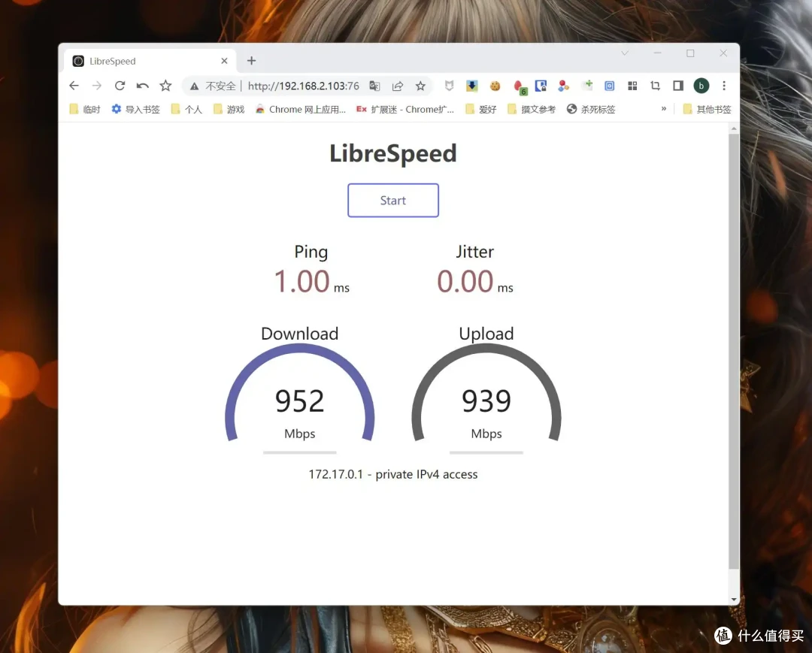Screen dimensions: 812x653
Task: Click the Ping value 1.00
Action: pos(302,282)
